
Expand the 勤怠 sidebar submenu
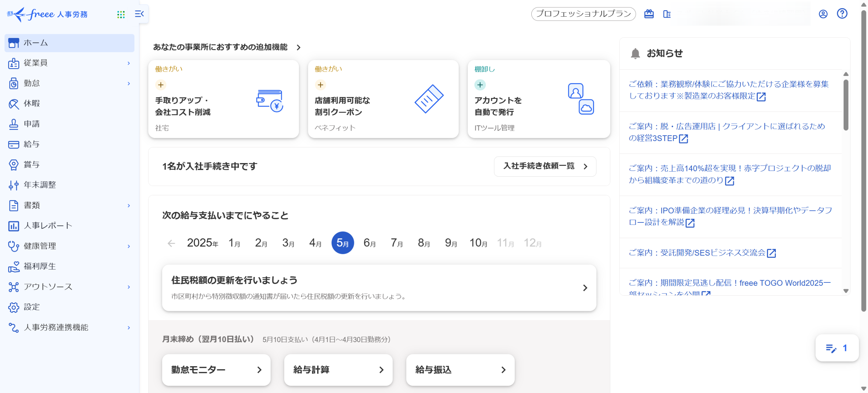click(x=129, y=83)
